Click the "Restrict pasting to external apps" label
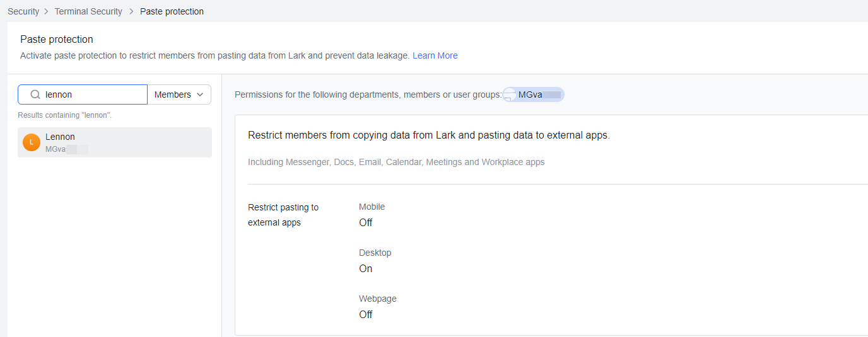This screenshot has height=337, width=868. click(283, 215)
